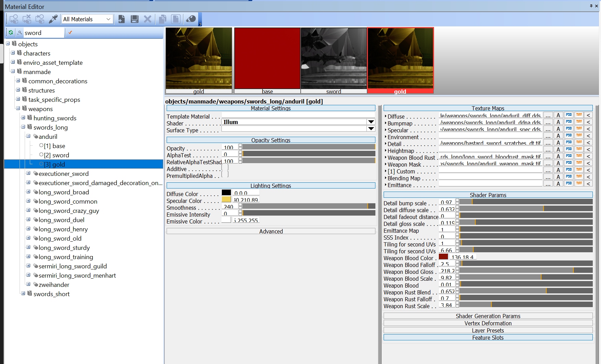The image size is (601, 364).
Task: Collapse the Shader Params section header
Action: tap(488, 195)
